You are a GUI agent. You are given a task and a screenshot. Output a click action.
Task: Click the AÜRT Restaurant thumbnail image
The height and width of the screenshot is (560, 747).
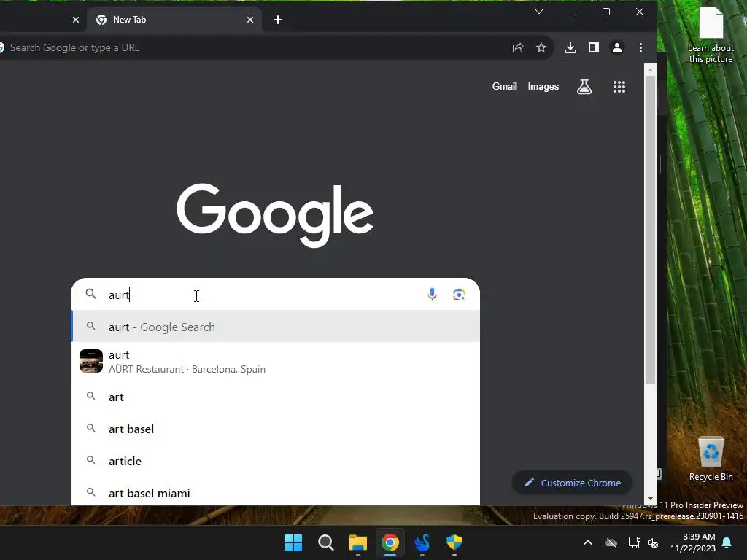(x=91, y=360)
